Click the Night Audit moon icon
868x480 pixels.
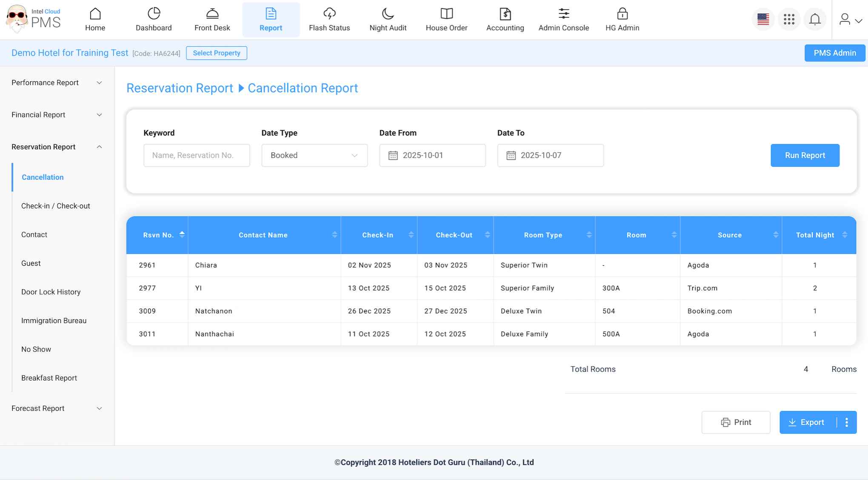tap(388, 14)
